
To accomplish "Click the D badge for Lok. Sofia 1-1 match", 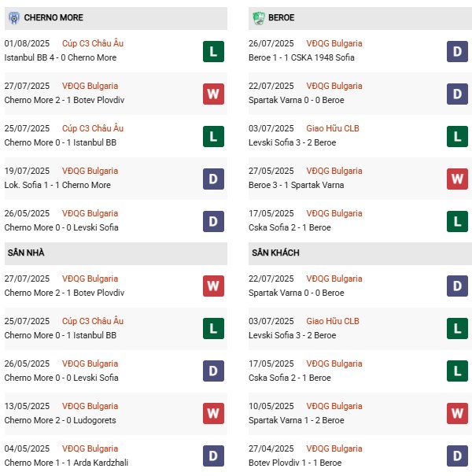I will [x=213, y=179].
